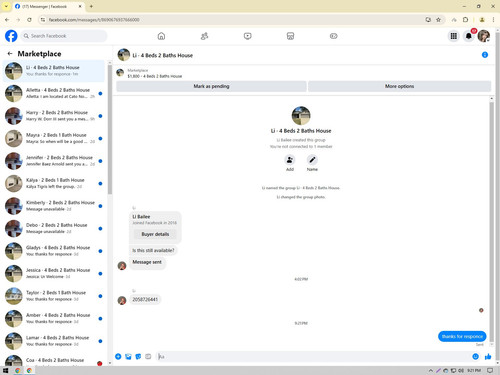Image resolution: width=500 pixels, height=375 pixels.
Task: Click Mark as pending button
Action: (211, 86)
